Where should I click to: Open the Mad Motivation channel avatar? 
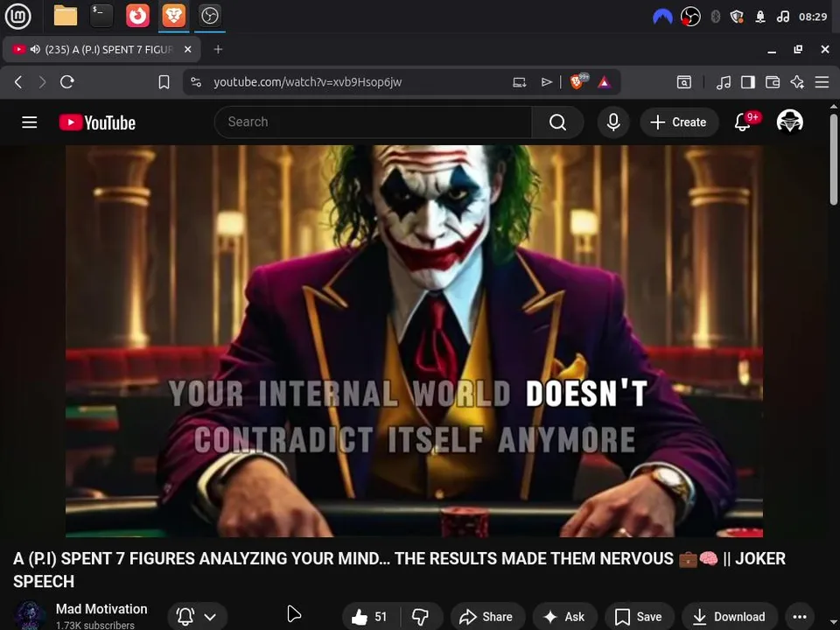[30, 616]
